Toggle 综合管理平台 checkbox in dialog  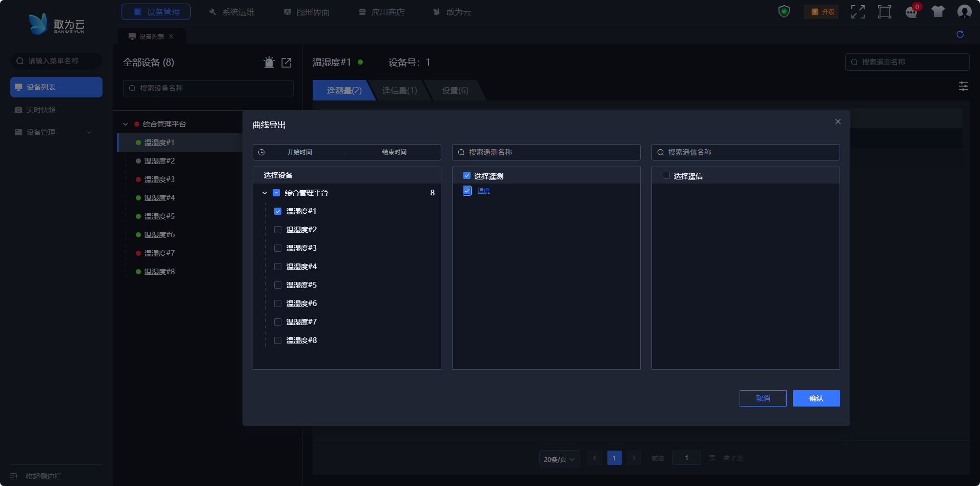pyautogui.click(x=276, y=193)
